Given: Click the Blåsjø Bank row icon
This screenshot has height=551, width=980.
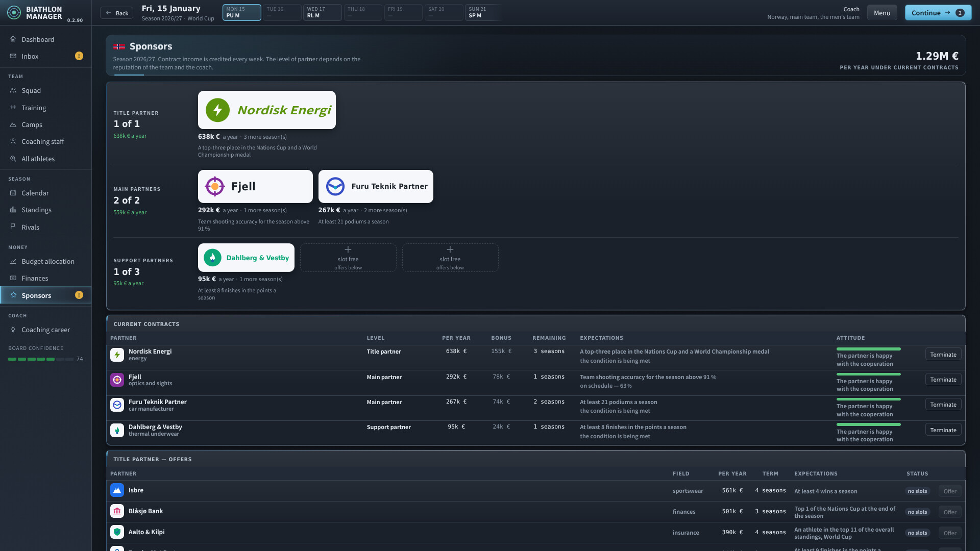Looking at the screenshot, I should (117, 511).
